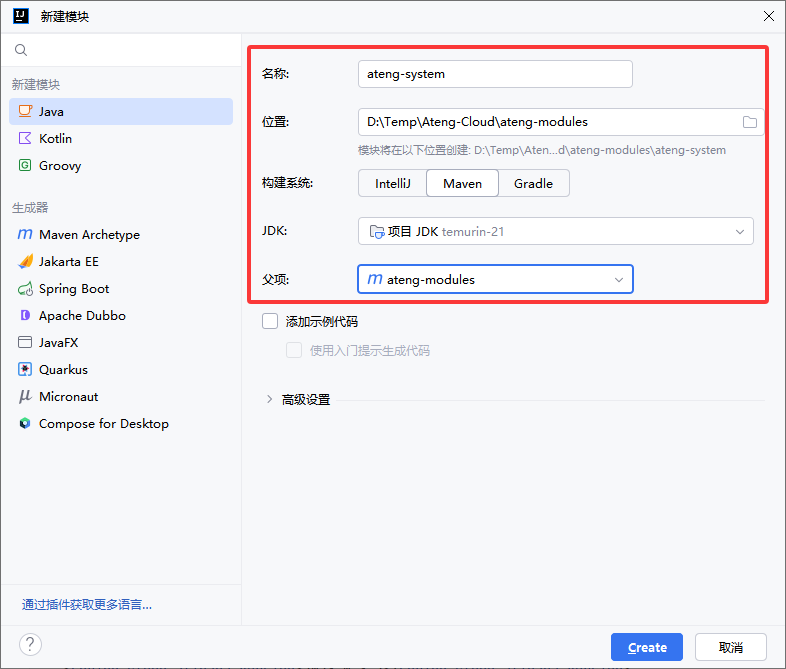
Task: Switch the build system to Gradle
Action: [533, 184]
